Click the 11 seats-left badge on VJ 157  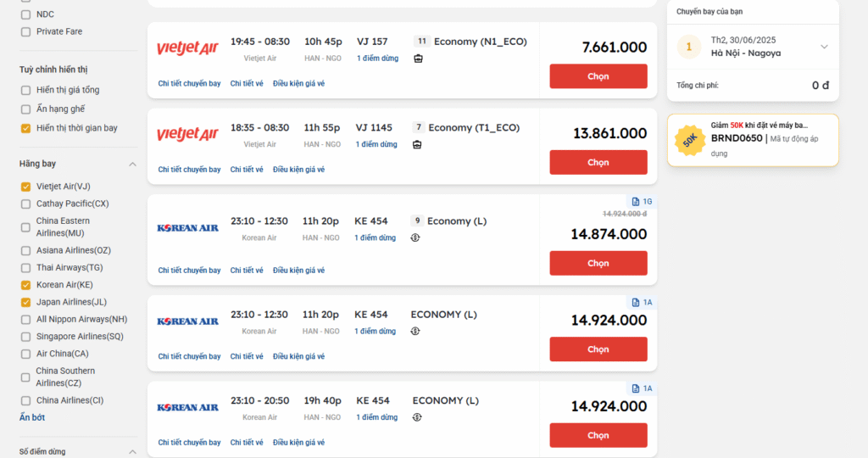coord(422,42)
